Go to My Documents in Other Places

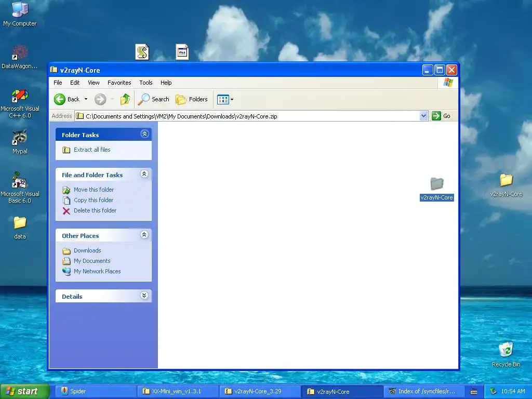coord(92,261)
